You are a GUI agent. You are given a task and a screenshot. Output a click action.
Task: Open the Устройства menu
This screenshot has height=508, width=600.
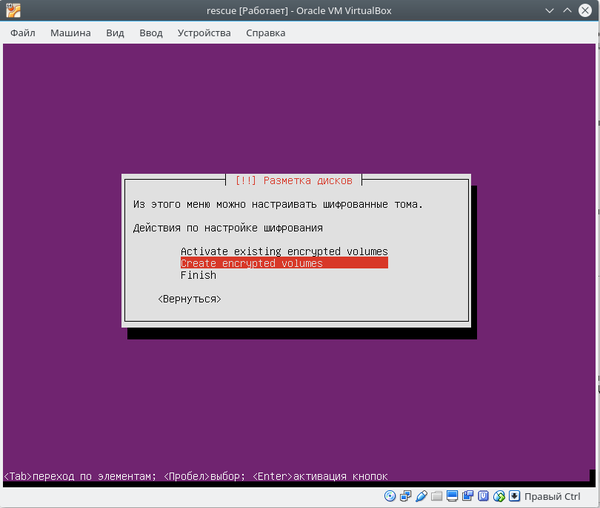tap(204, 33)
